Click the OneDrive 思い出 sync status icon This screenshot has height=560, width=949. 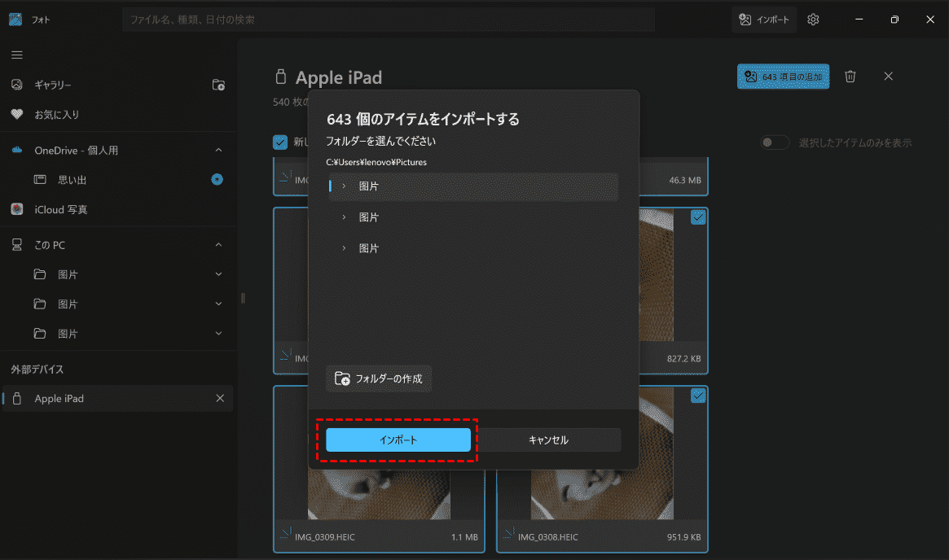pos(217,179)
